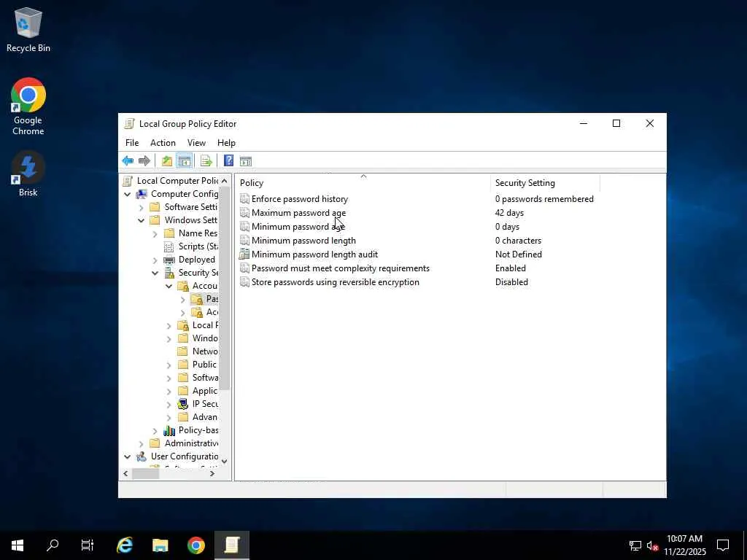Click the icon beside Enforce password history
Viewport: 747px width, 560px height.
[x=244, y=199]
